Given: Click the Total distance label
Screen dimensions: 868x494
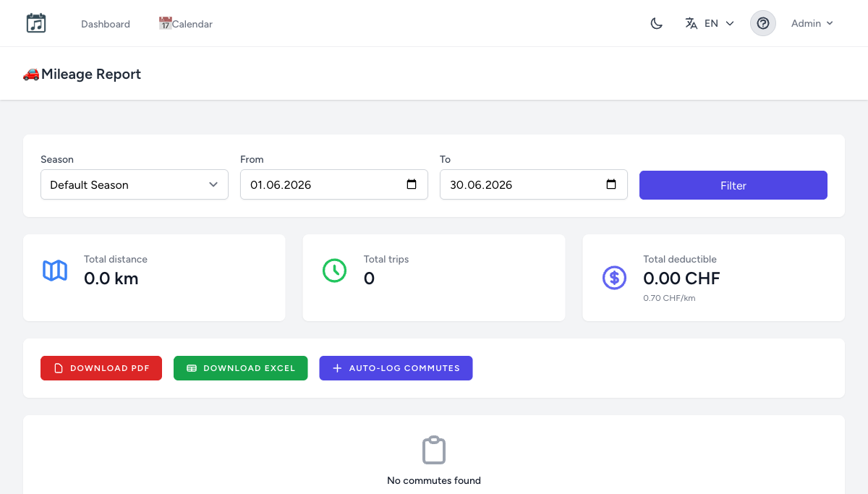Looking at the screenshot, I should point(116,259).
